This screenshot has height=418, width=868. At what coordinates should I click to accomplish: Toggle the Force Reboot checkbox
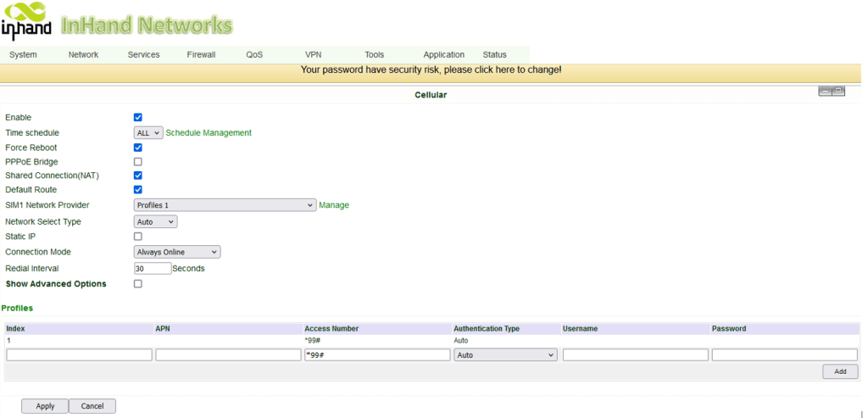(138, 148)
